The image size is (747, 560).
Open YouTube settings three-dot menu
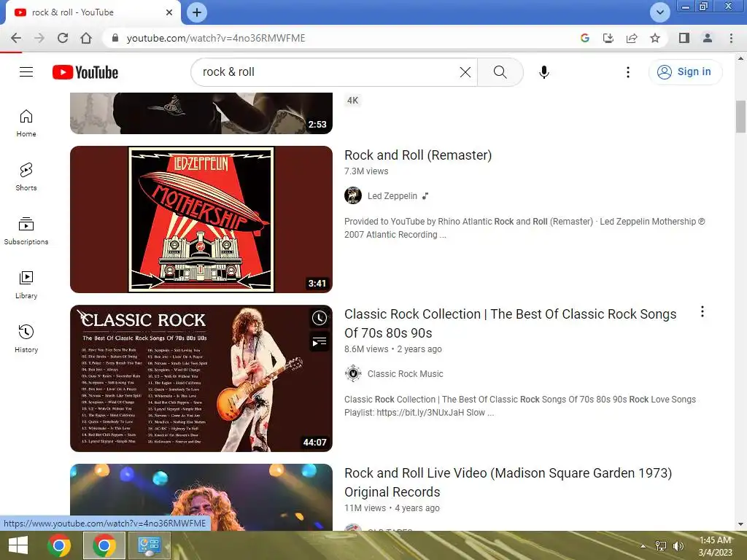[x=628, y=72]
